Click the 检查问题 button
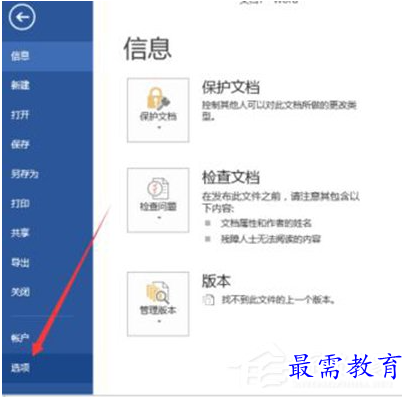This screenshot has width=410, height=398. point(158,200)
